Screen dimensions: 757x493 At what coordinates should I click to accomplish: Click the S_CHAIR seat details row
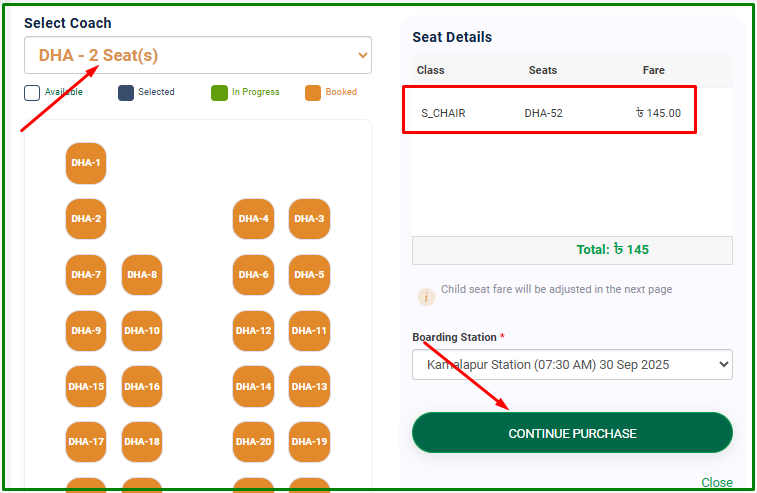pos(550,113)
